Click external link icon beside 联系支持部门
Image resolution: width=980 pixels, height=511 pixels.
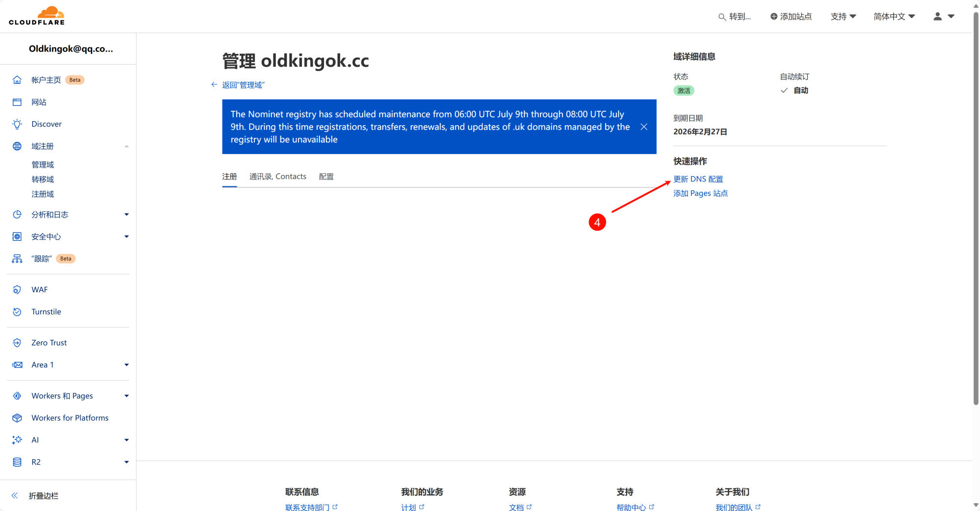tap(335, 507)
